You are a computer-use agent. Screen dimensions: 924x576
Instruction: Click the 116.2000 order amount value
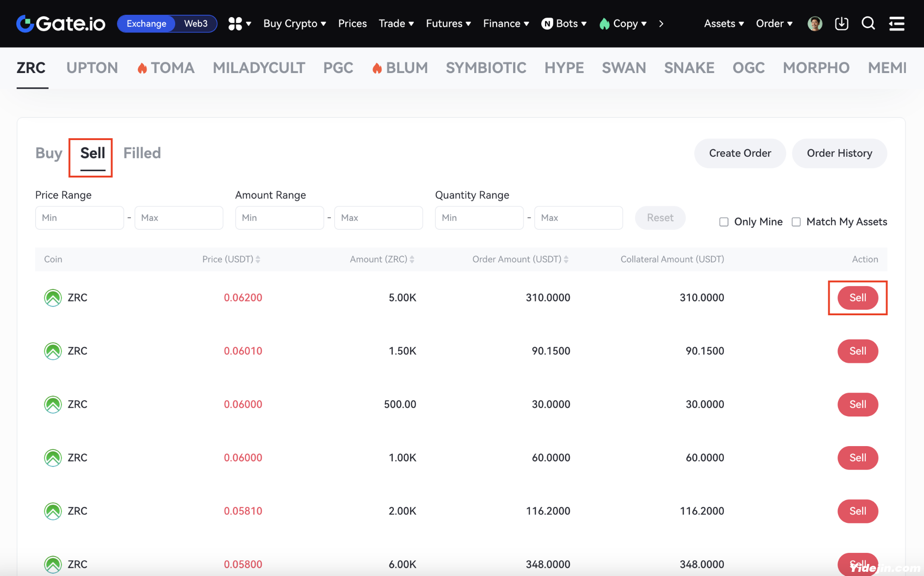548,511
